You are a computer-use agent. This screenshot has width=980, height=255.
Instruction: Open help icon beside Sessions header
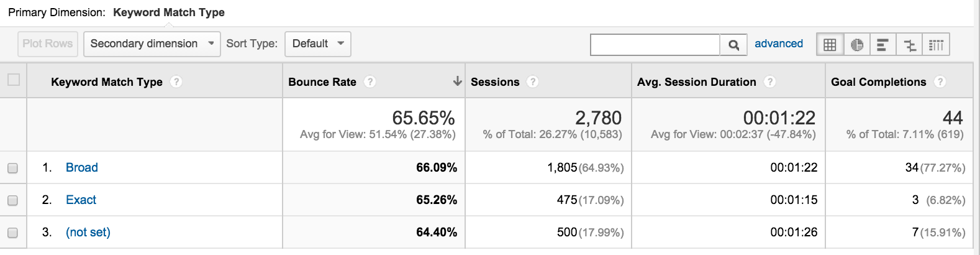pyautogui.click(x=533, y=81)
